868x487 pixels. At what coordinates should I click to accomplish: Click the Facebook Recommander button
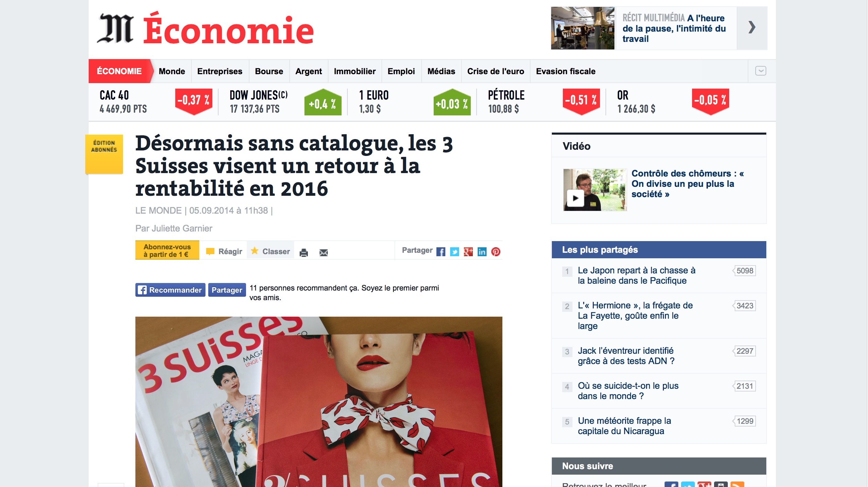170,290
